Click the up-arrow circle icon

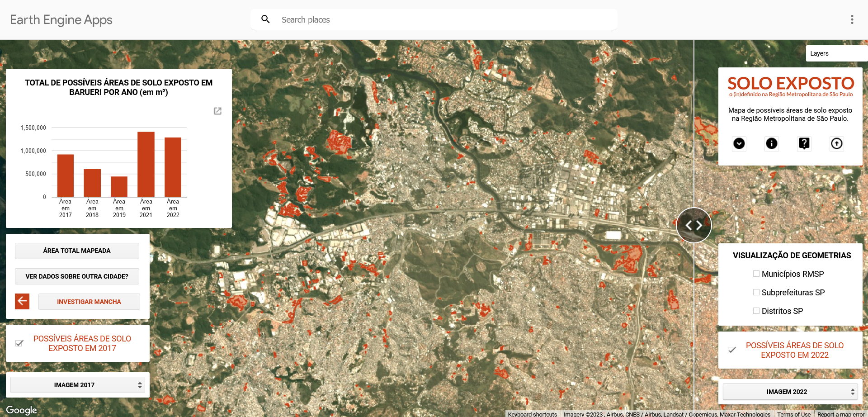click(x=836, y=144)
